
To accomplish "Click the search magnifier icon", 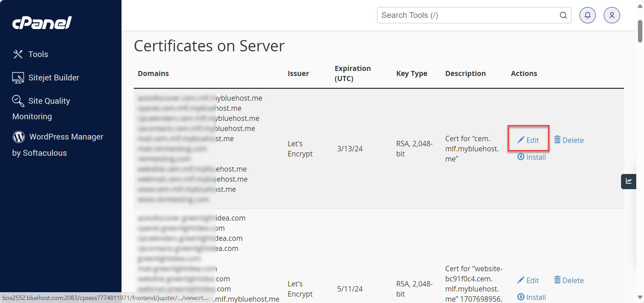I will [x=563, y=15].
